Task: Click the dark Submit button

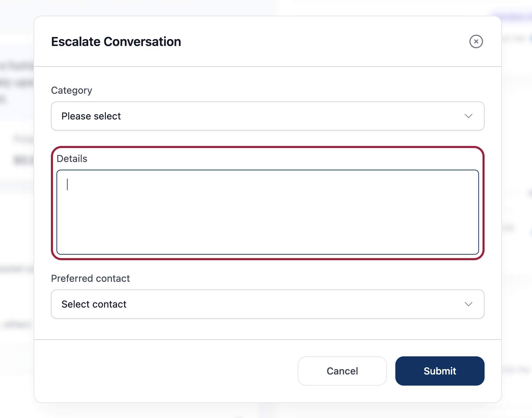Action: pyautogui.click(x=440, y=371)
